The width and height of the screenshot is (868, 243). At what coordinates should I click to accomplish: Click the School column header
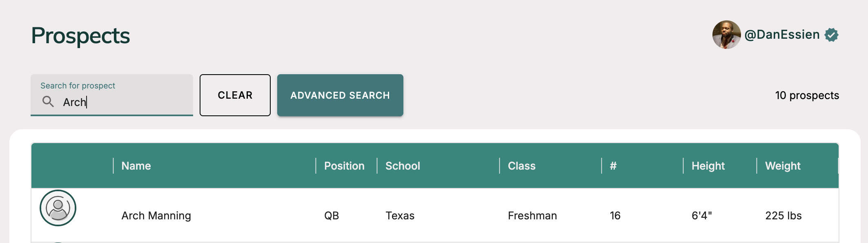(x=403, y=166)
